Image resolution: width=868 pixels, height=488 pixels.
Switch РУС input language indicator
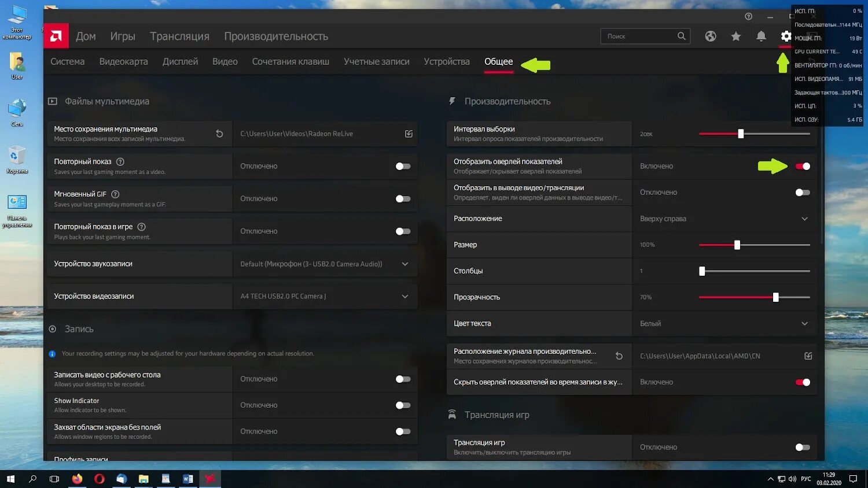pyautogui.click(x=806, y=479)
